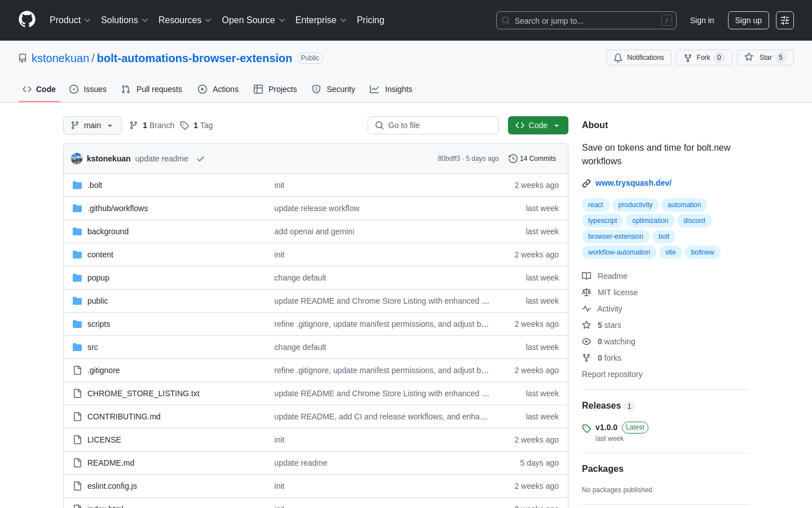Click the LICENSE file icon

pyautogui.click(x=77, y=440)
